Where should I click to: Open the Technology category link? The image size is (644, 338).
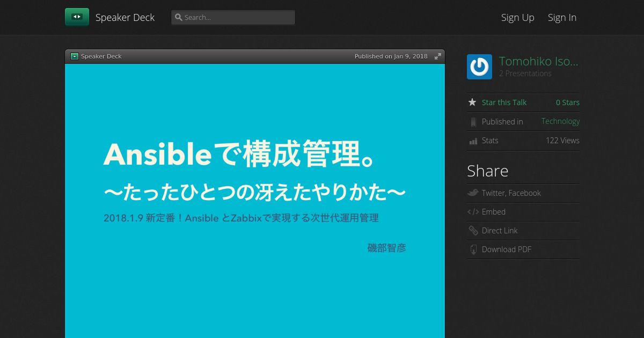pyautogui.click(x=560, y=121)
